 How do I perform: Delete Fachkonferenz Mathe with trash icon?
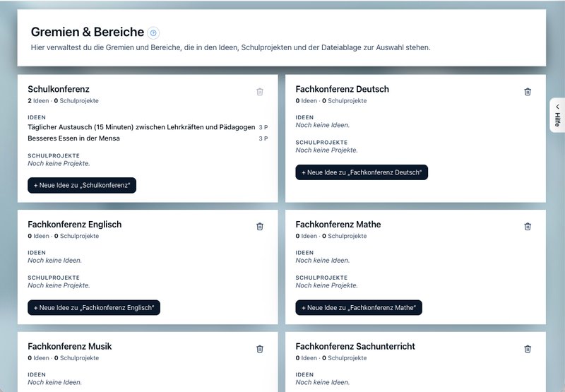[528, 226]
